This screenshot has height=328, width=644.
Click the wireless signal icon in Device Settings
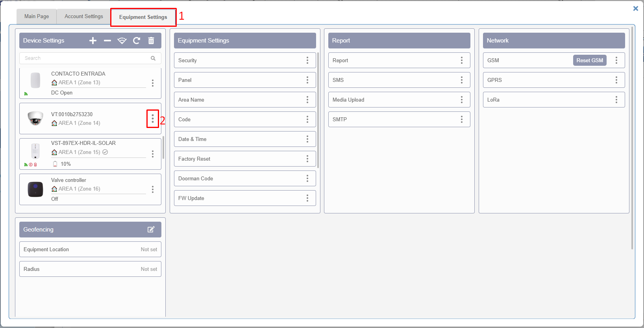tap(122, 41)
